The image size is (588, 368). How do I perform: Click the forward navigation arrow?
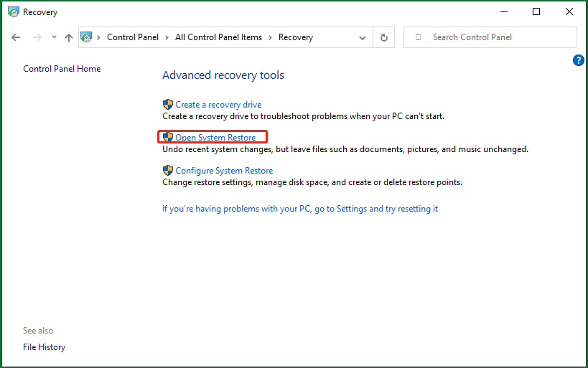[x=37, y=37]
